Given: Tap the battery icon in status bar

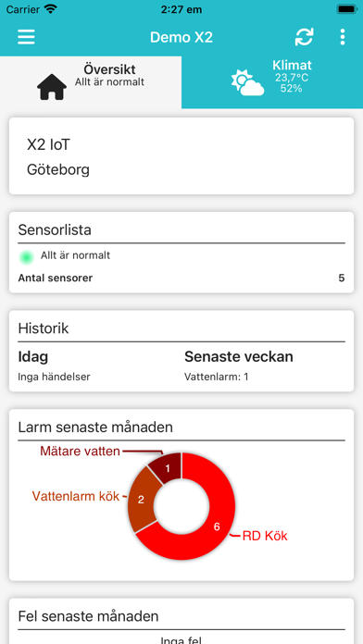Looking at the screenshot, I should tap(346, 9).
